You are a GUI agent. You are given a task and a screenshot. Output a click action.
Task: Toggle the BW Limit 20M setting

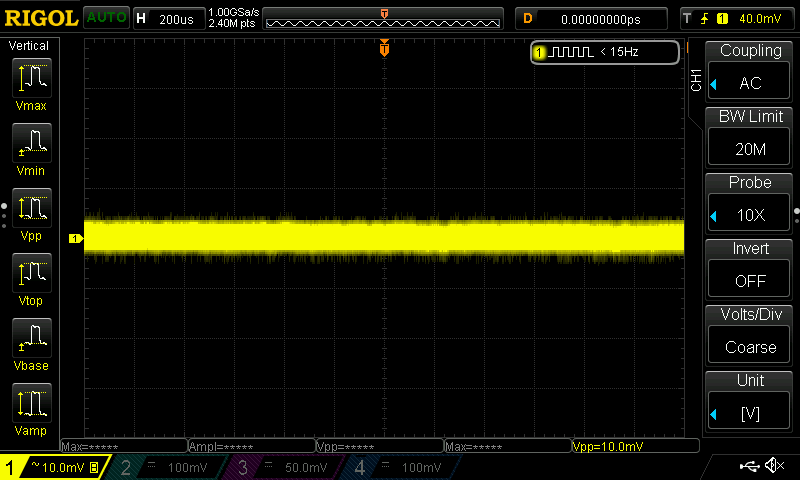750,135
